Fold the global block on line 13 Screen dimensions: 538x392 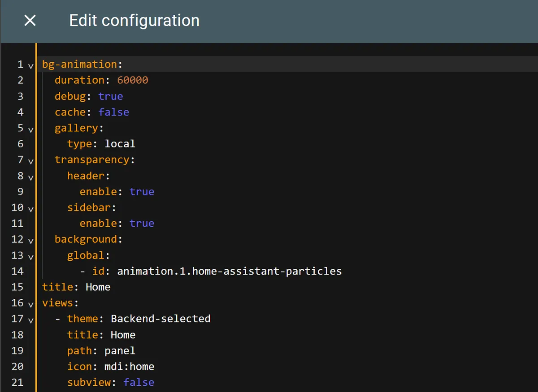point(30,257)
